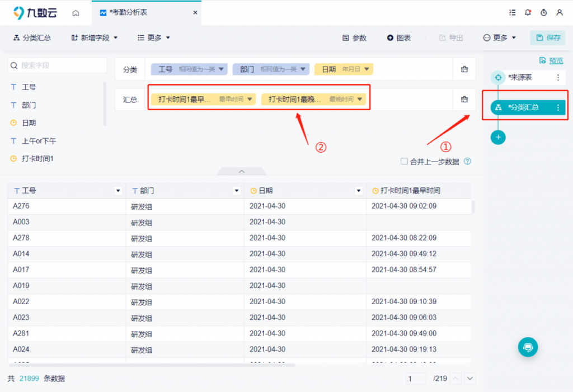
Task: Select the 分类汇总 step in the flow
Action: tap(524, 107)
